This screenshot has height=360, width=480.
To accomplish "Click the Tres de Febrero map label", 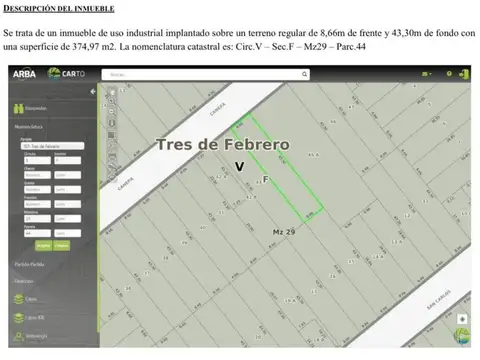I will (x=223, y=144).
